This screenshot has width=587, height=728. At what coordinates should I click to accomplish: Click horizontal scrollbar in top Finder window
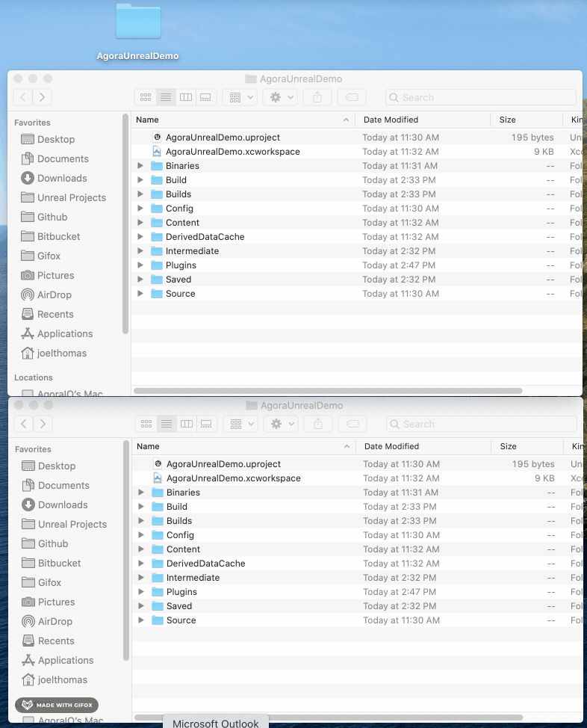(328, 391)
